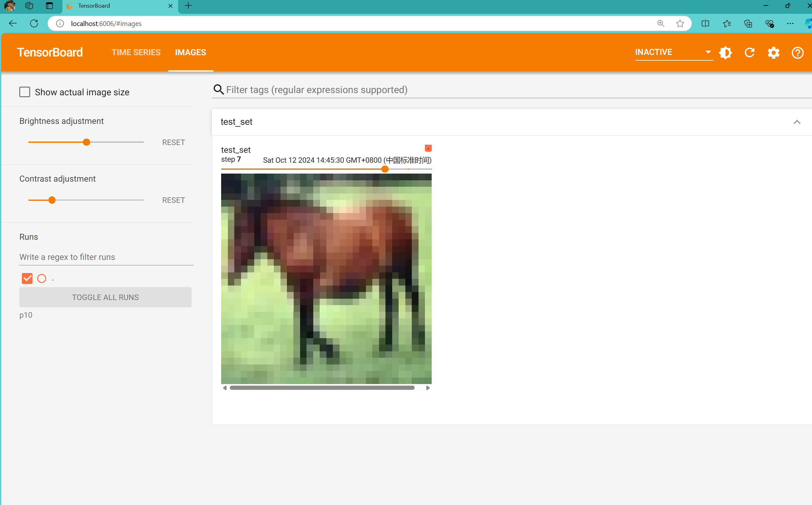Select the IMAGES tab
812x505 pixels.
point(190,52)
